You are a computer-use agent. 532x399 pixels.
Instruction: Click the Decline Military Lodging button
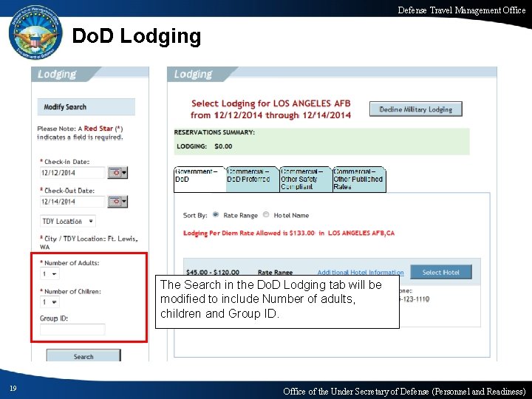pyautogui.click(x=415, y=109)
